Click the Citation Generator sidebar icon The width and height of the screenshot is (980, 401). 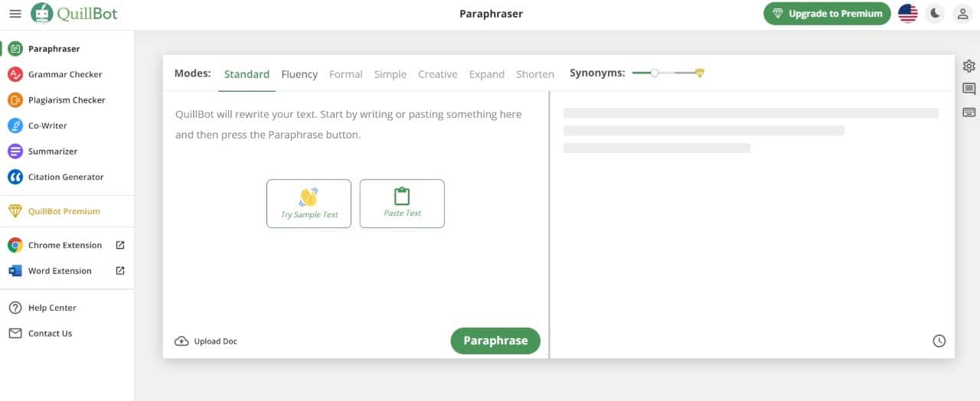15,177
